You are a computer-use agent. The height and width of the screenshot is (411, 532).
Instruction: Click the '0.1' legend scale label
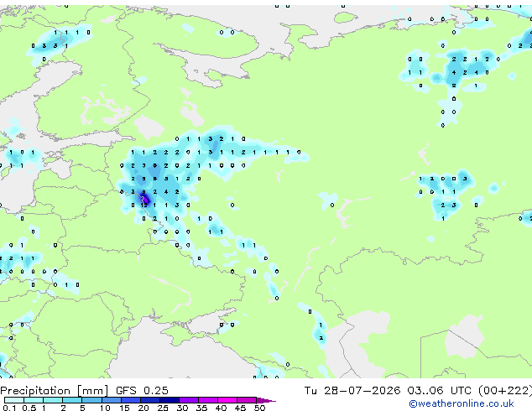[x=9, y=408]
